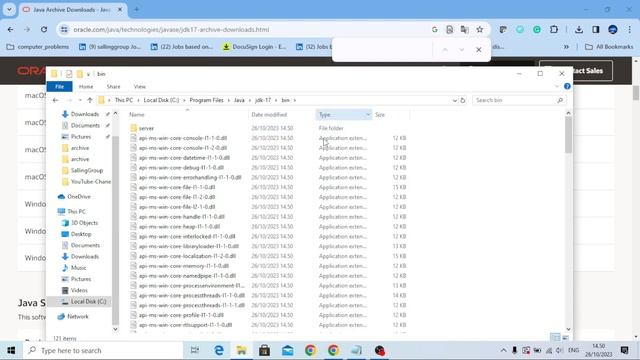Go back in Chrome browser
The height and width of the screenshot is (360, 640).
(x=11, y=29)
